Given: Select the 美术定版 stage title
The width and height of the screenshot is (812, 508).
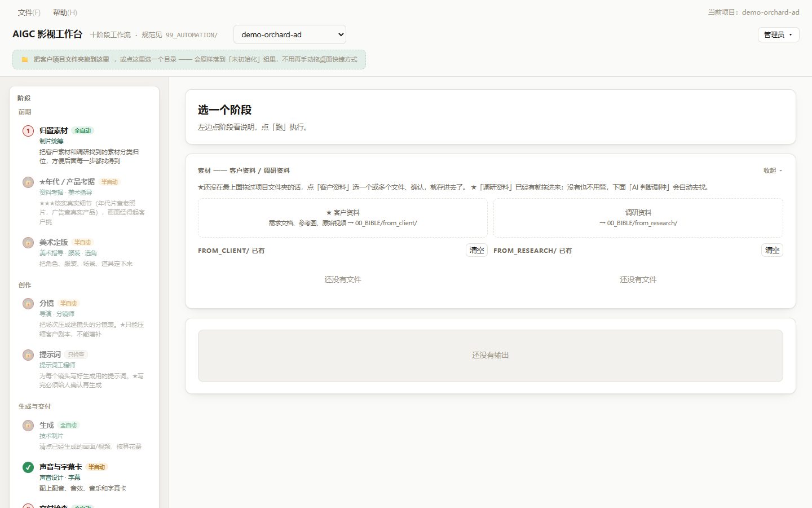Looking at the screenshot, I should point(54,242).
